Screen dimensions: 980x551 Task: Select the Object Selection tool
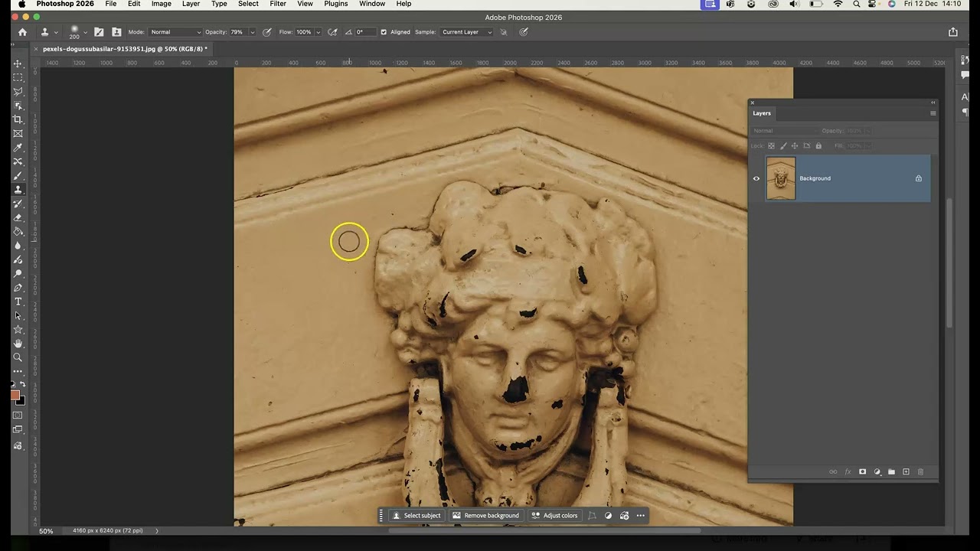[18, 106]
